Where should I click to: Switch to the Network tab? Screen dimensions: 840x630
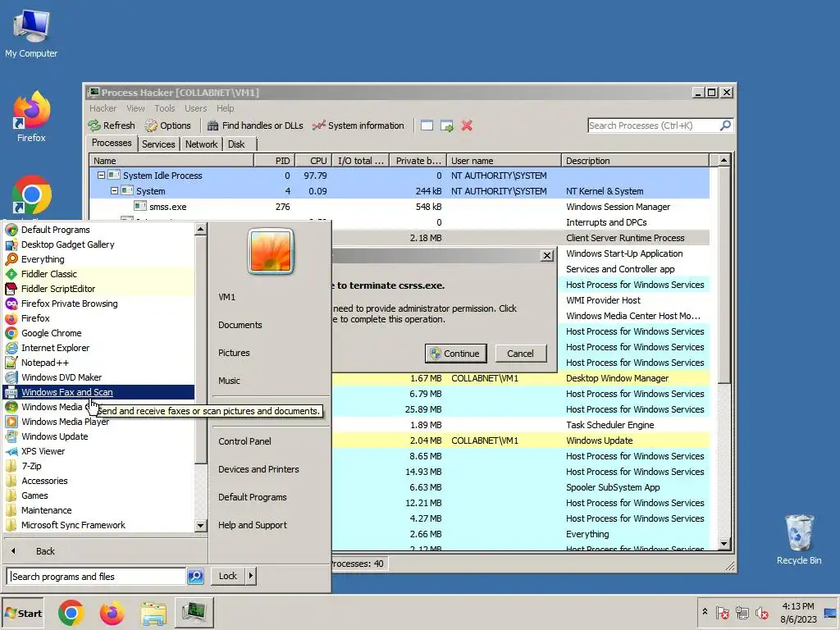point(202,144)
